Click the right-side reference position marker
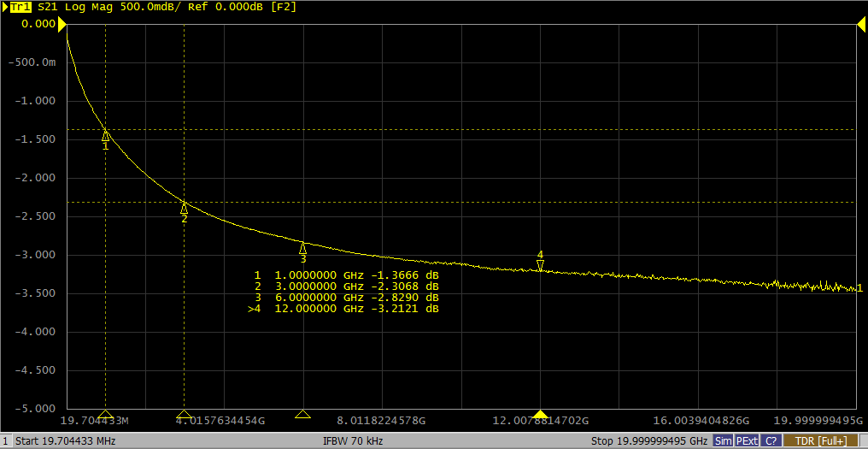Image resolution: width=868 pixels, height=449 pixels. (860, 25)
